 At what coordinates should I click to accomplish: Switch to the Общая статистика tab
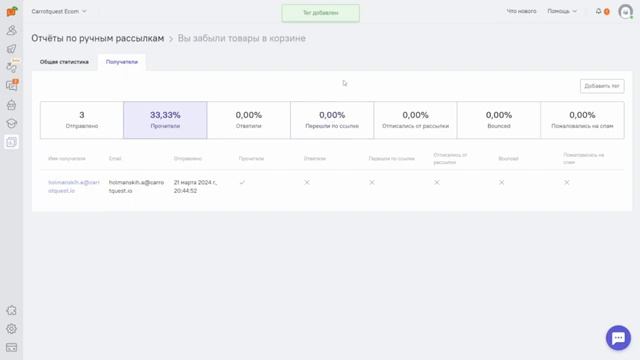64,62
